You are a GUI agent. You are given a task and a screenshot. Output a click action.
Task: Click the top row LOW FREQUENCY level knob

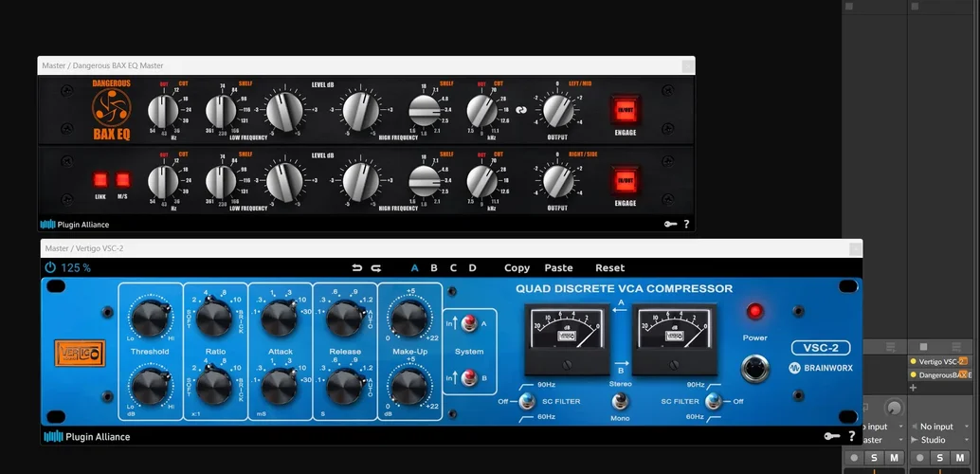point(283,110)
